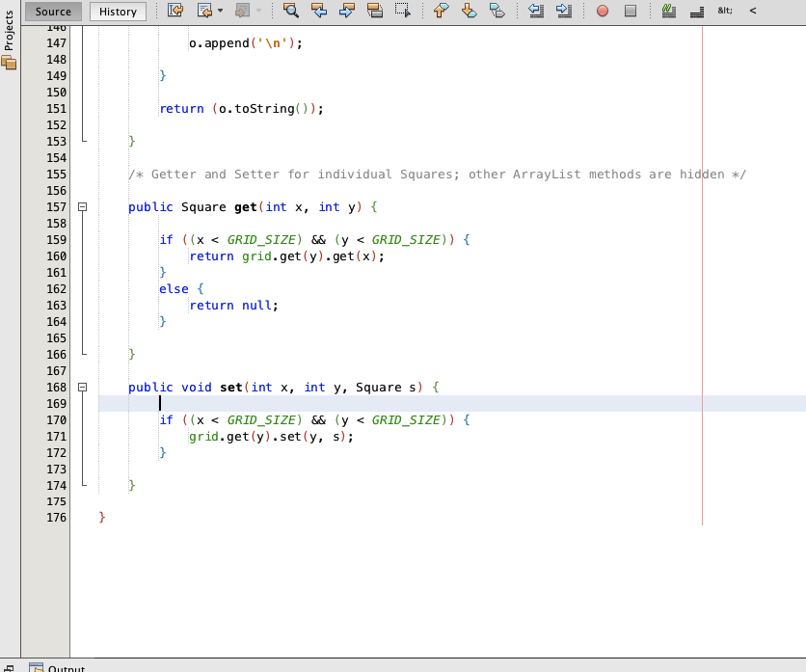Jump to the previous bookmark via toolbar icon
The image size is (806, 672).
tap(442, 11)
